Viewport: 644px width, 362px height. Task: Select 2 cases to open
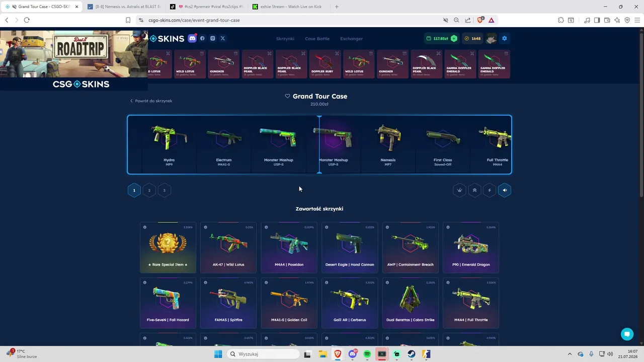click(x=149, y=190)
